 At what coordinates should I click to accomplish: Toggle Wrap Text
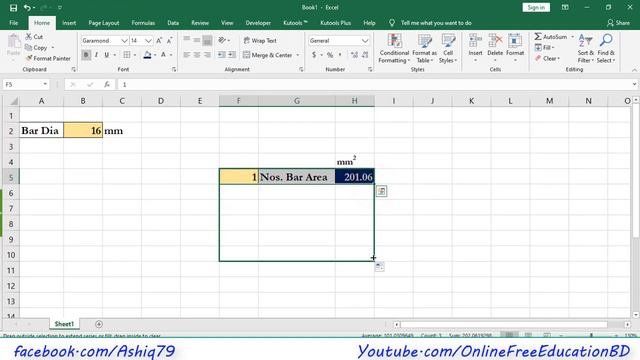click(x=260, y=40)
